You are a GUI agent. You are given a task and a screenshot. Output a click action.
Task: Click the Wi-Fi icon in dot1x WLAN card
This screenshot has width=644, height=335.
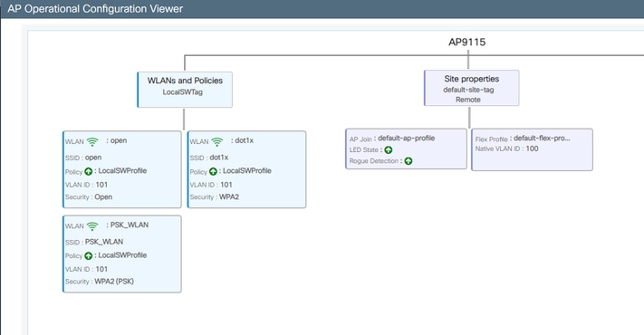pos(216,141)
